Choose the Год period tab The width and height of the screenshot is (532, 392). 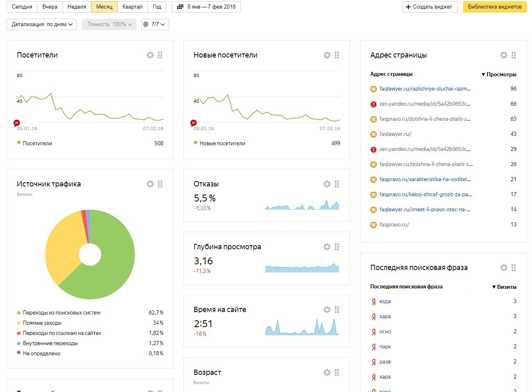157,7
